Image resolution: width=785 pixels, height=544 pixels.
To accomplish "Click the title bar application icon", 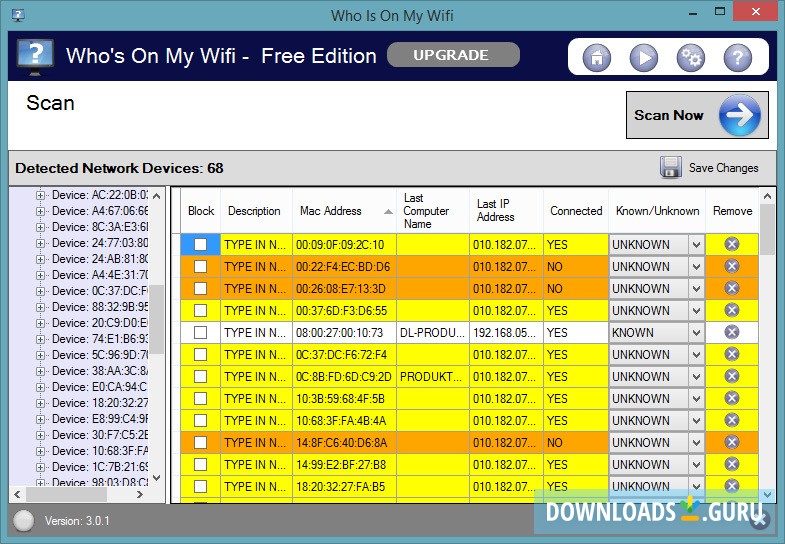I will click(18, 15).
